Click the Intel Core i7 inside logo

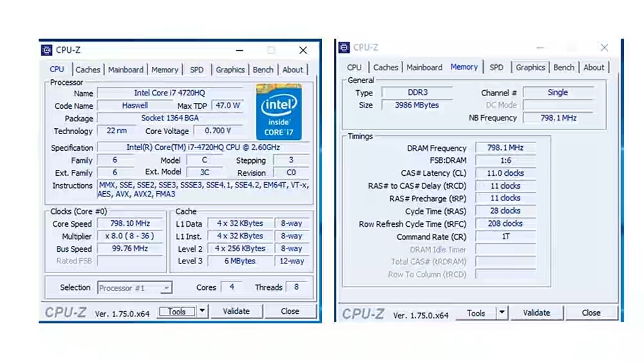tap(279, 112)
